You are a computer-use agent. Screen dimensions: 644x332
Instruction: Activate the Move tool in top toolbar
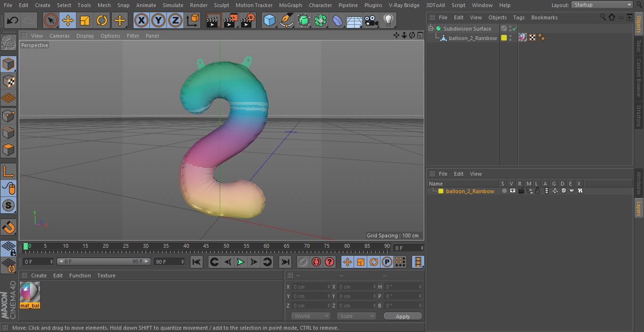click(68, 20)
